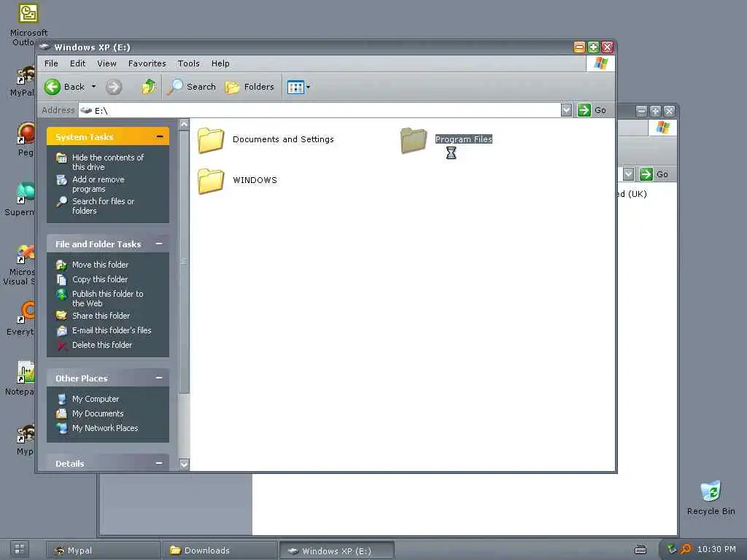
Task: Open the Favorites menu
Action: (147, 63)
